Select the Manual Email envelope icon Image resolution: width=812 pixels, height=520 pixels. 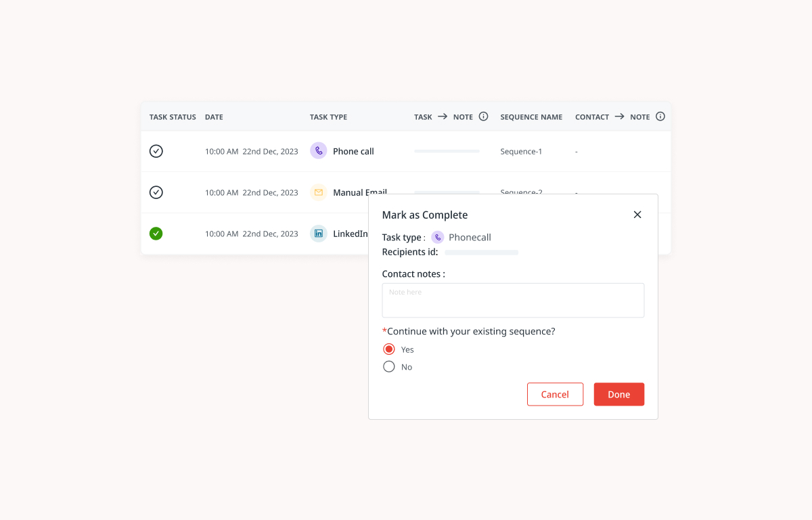[x=318, y=192]
